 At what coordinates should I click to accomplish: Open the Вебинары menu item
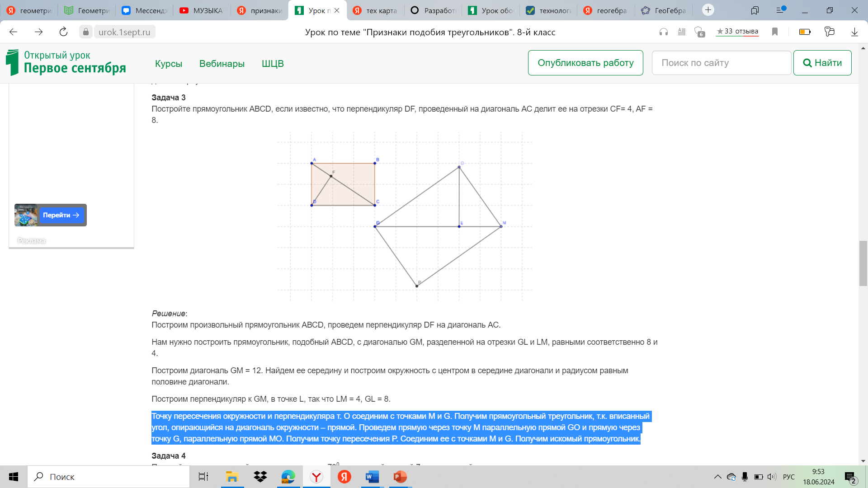click(x=222, y=64)
